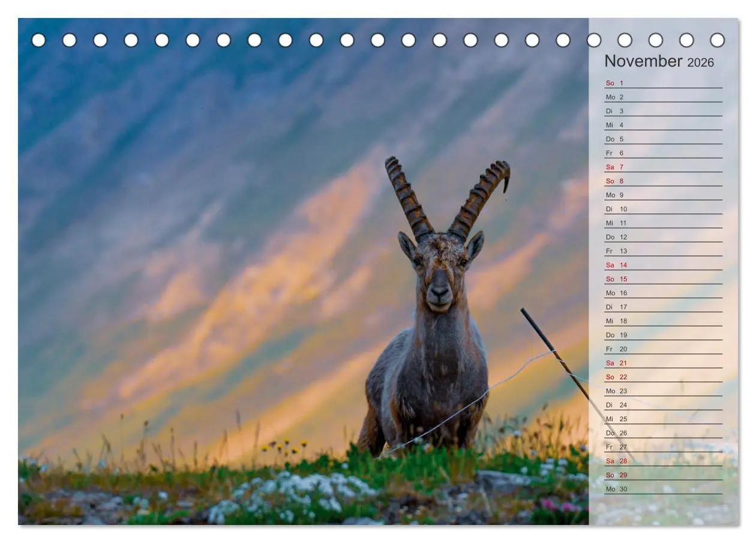Select the 'Mi 4' date row
The image size is (756, 543).
coord(663,125)
